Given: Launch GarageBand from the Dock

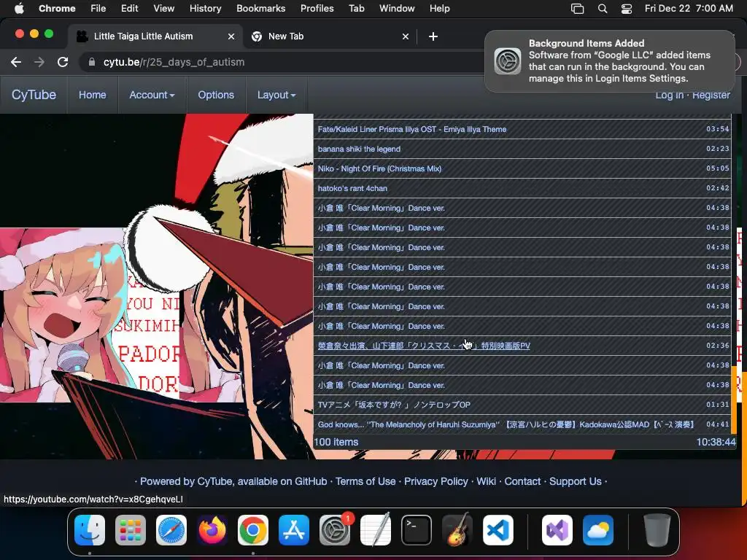Looking at the screenshot, I should (x=457, y=530).
